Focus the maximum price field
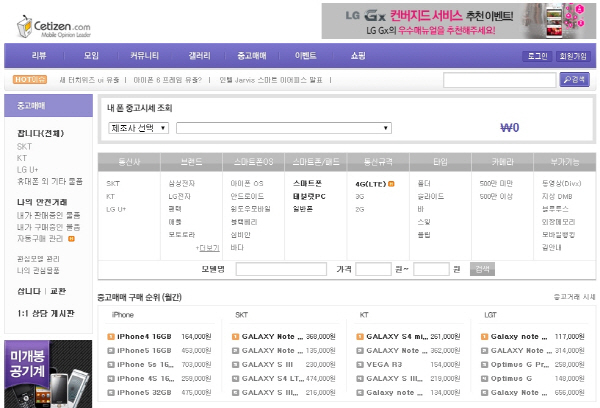 [431, 269]
